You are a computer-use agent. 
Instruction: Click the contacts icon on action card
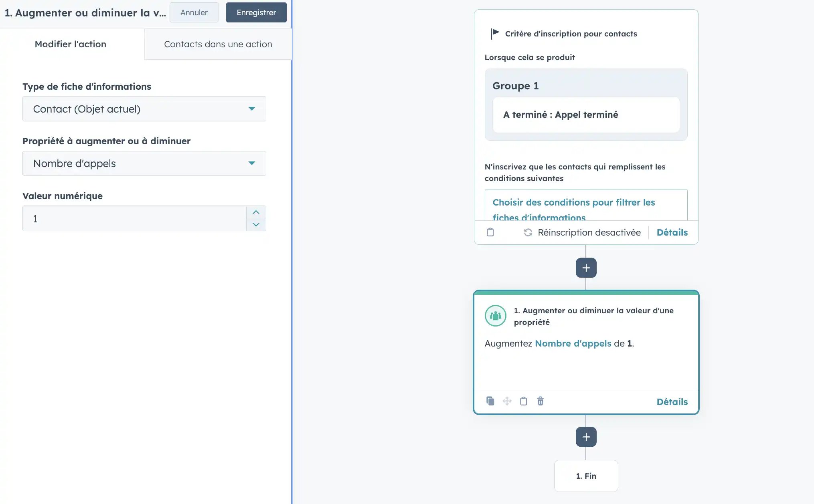(495, 316)
